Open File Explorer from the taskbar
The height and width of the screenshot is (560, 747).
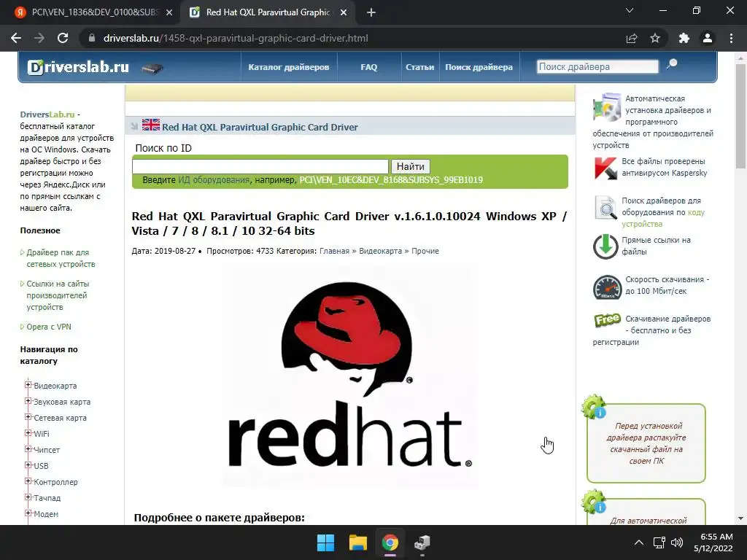coord(357,542)
